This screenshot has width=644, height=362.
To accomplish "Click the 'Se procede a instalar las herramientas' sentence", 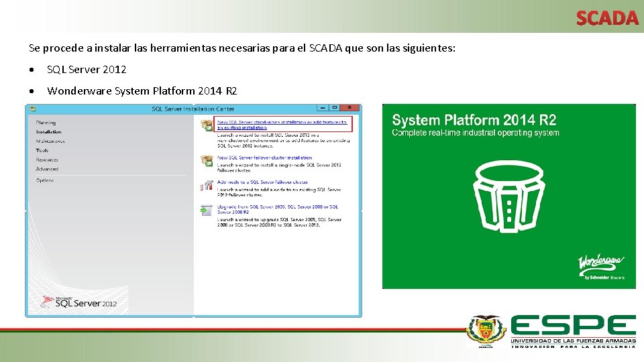I will coord(242,48).
